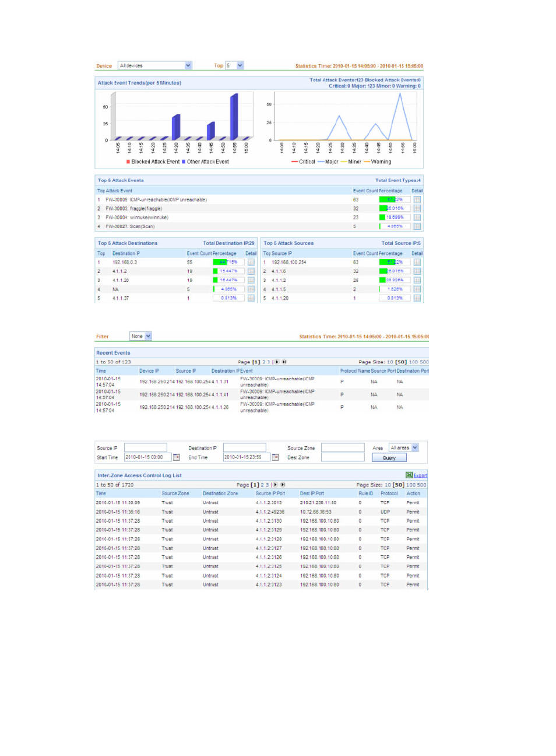Click the End Time input field

click(x=247, y=457)
